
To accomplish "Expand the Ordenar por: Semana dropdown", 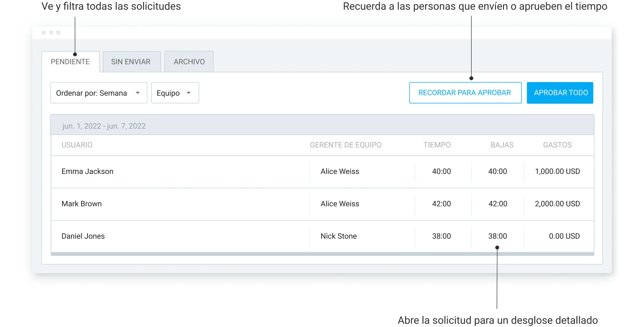I will (99, 93).
